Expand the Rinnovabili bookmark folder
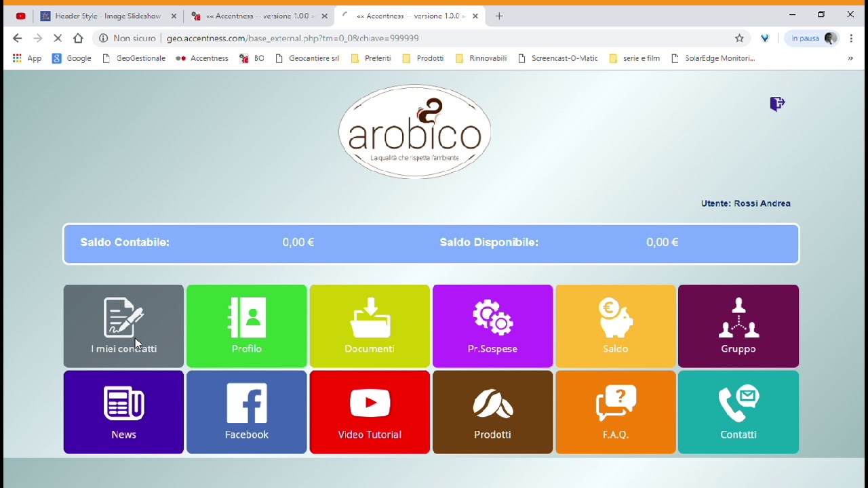Screen dimensions: 868x488 tap(481, 58)
